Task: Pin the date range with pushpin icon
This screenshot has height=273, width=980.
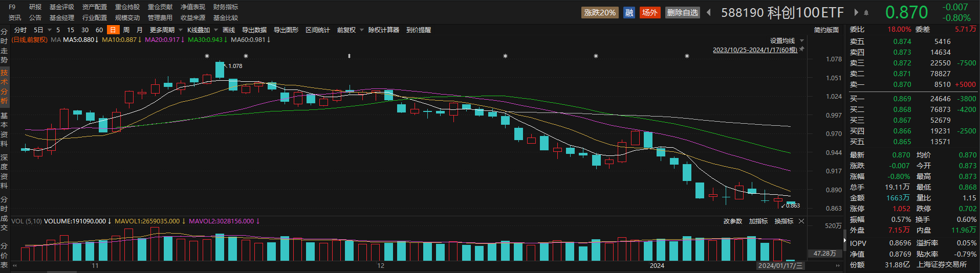Action: [802, 49]
